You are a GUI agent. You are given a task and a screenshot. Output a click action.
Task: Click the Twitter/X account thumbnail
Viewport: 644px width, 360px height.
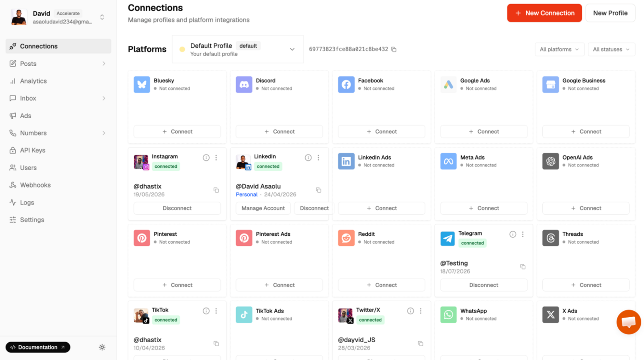[x=345, y=315]
